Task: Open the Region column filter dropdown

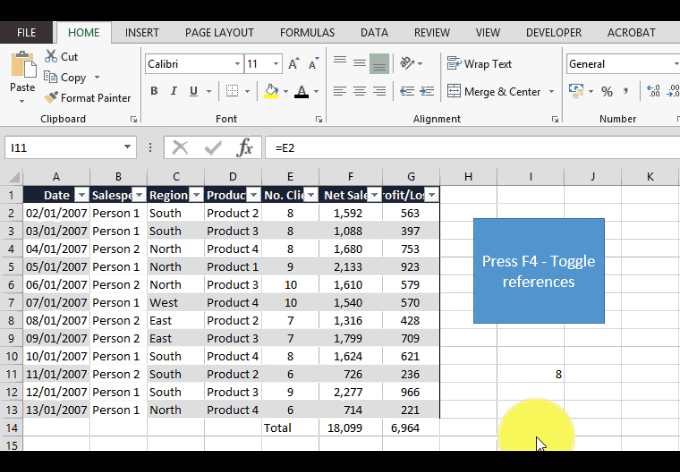Action: (x=196, y=195)
